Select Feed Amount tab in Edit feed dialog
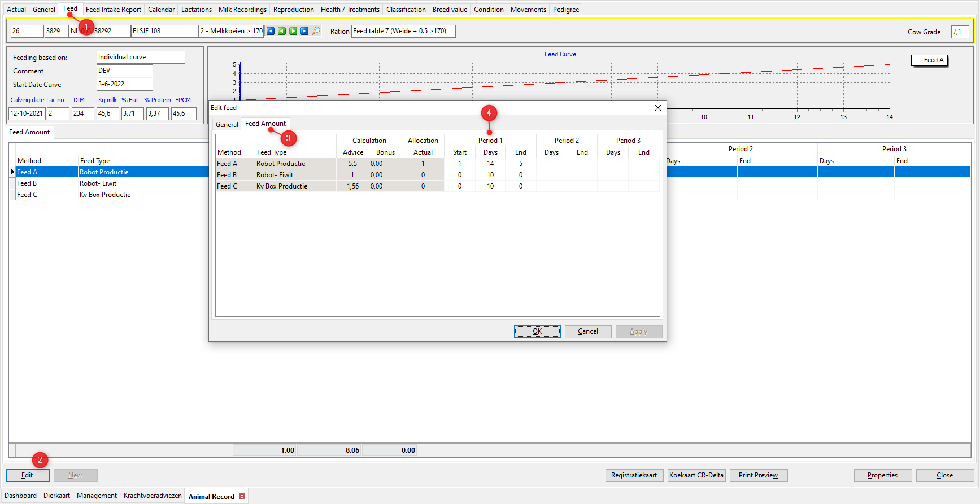980x504 pixels. click(265, 124)
